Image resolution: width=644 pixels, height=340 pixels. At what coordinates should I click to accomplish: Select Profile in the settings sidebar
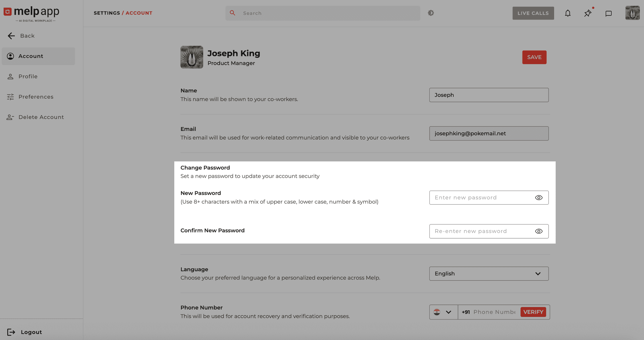tap(28, 76)
